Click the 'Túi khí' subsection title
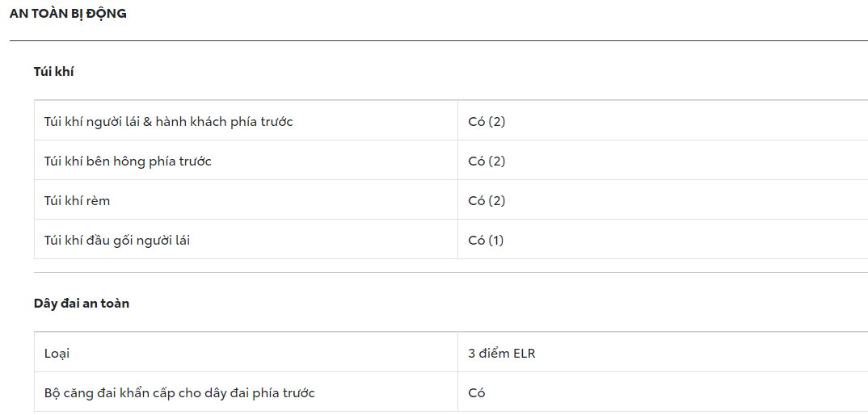 [53, 71]
